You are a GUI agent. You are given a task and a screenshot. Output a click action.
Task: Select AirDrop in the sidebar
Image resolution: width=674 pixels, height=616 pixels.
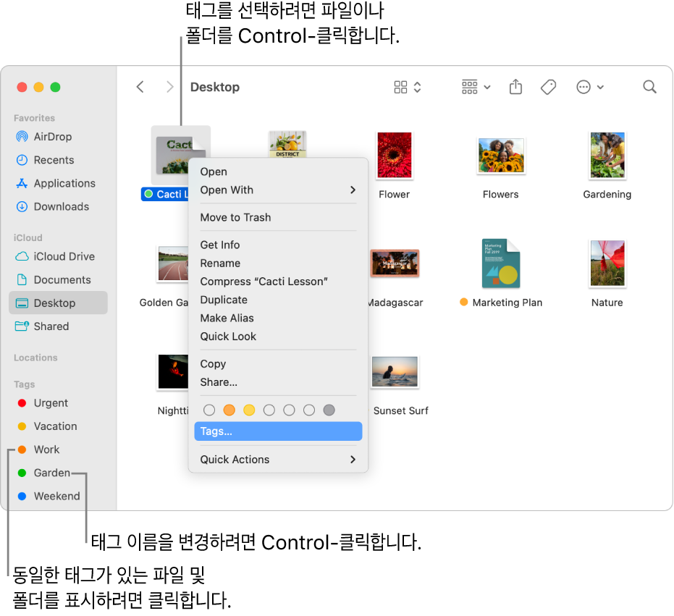(58, 137)
